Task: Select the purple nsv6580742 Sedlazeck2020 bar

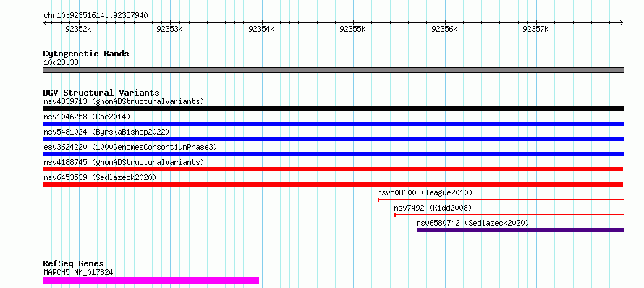Action: (x=520, y=230)
